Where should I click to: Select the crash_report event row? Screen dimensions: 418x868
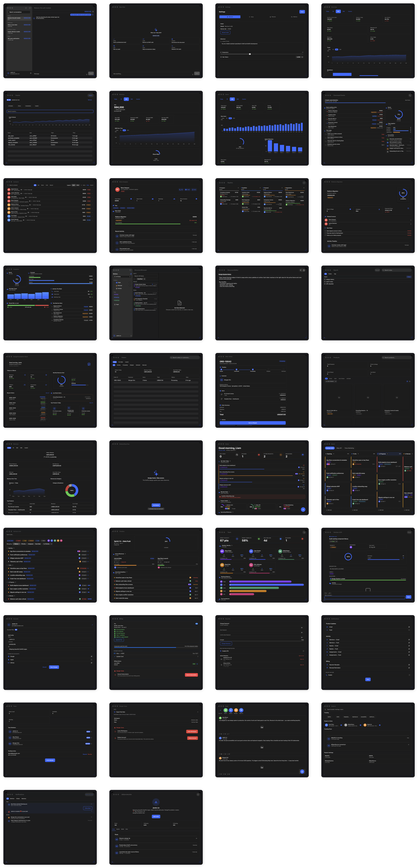click(50, 140)
